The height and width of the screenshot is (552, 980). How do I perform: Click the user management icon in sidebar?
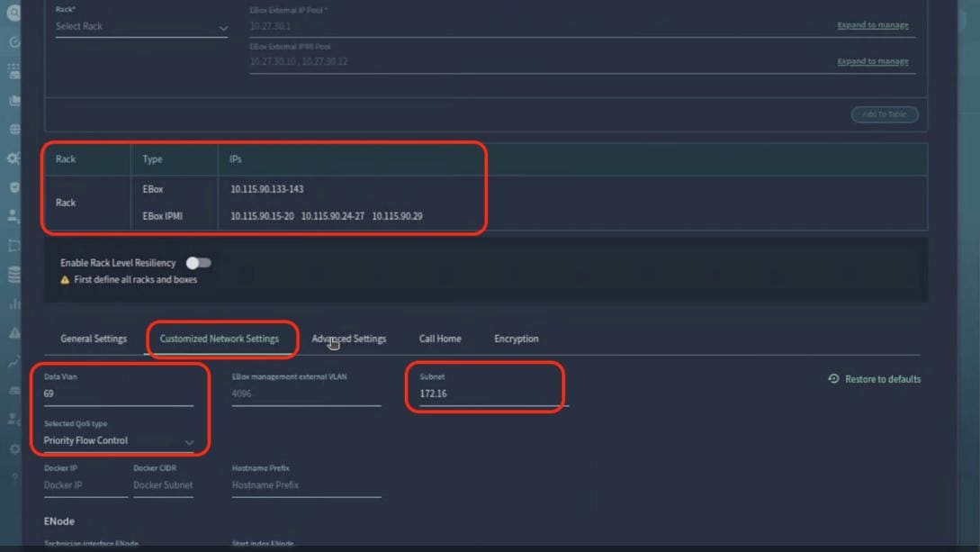[x=12, y=215]
